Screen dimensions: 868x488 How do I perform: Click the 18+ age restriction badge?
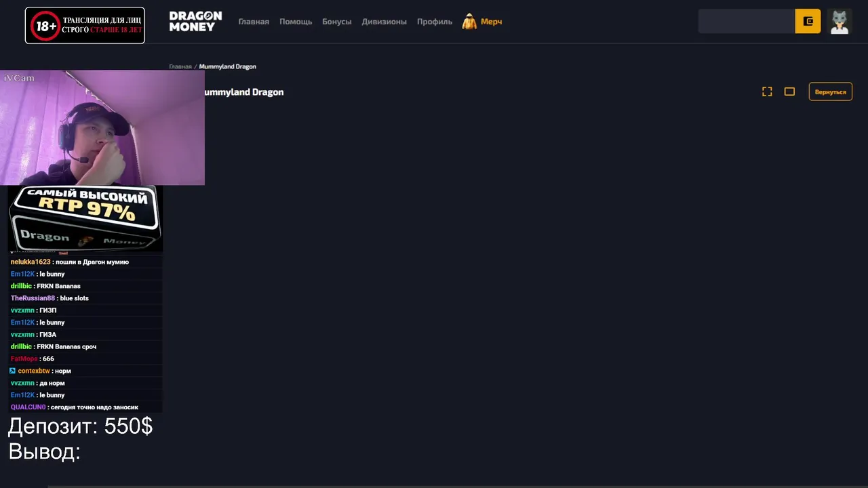pos(85,26)
